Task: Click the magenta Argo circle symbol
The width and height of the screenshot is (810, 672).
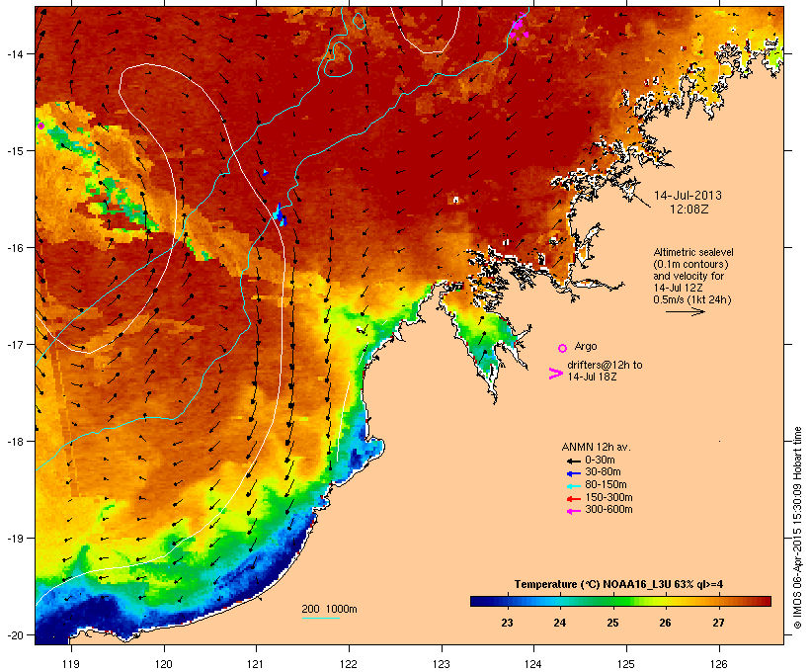Action: point(563,348)
